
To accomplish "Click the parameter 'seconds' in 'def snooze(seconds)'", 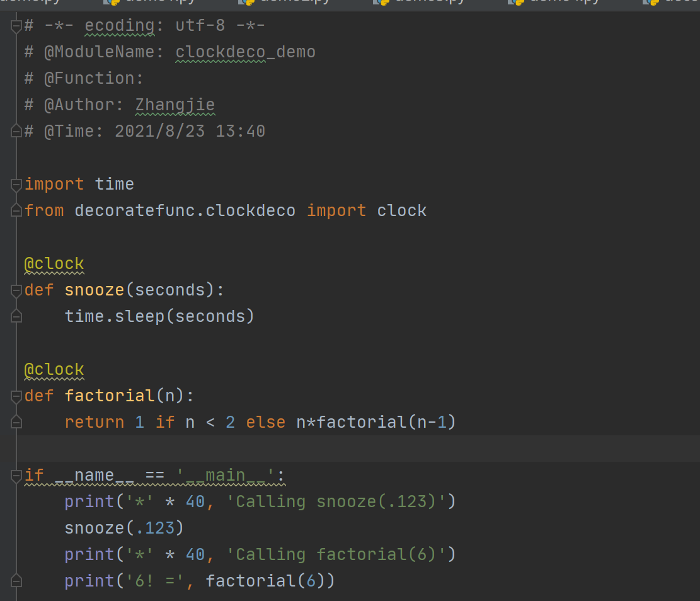I will tap(169, 290).
